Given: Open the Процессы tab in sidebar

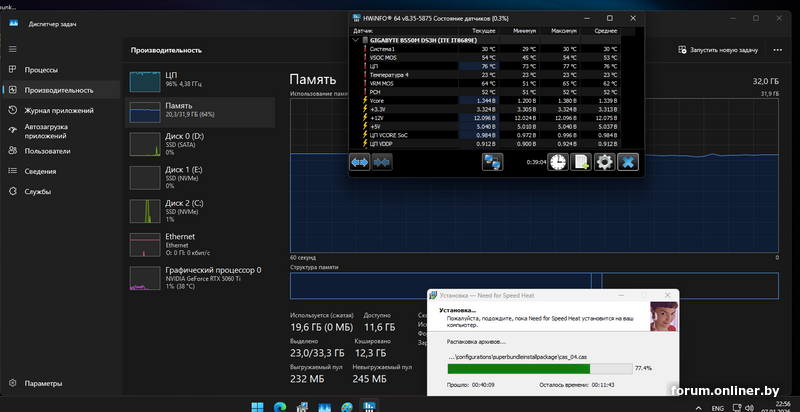Looking at the screenshot, I should click(40, 70).
